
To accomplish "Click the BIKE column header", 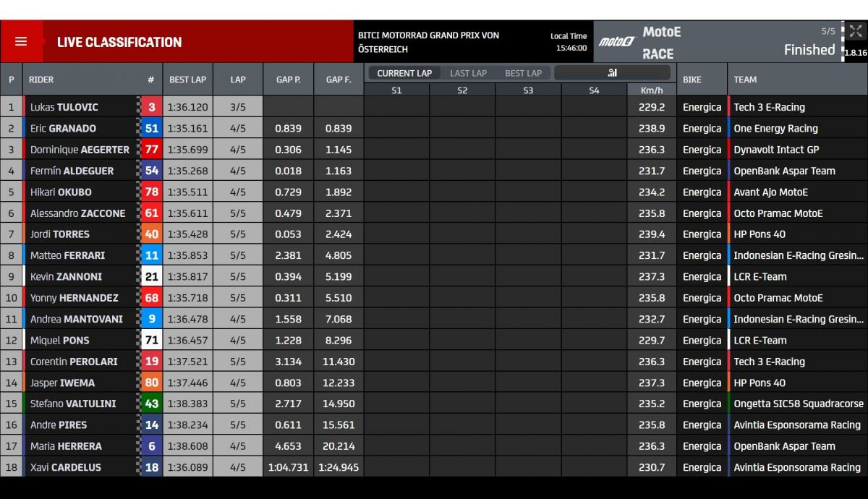I will pos(692,80).
